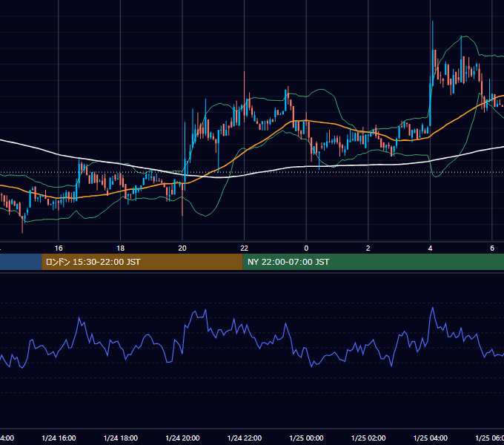Click the 1/25 00:00 time label
Image resolution: width=504 pixels, height=445 pixels.
pyautogui.click(x=306, y=438)
